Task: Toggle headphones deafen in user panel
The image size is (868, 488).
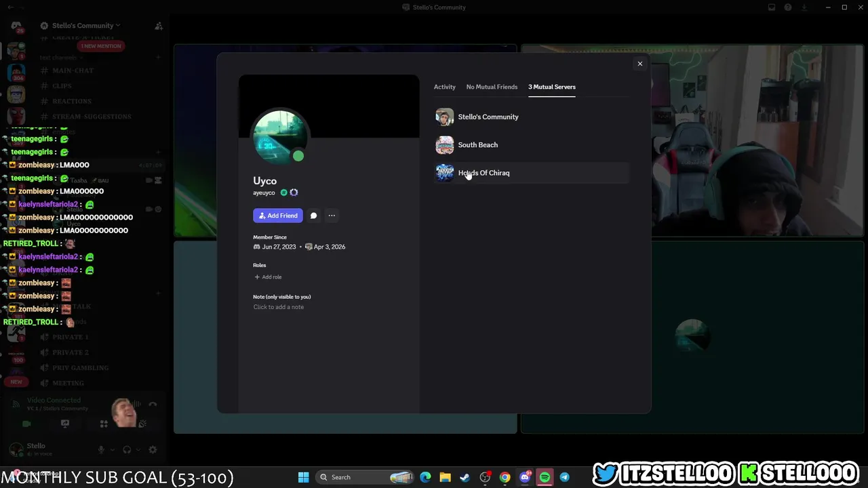Action: (127, 449)
